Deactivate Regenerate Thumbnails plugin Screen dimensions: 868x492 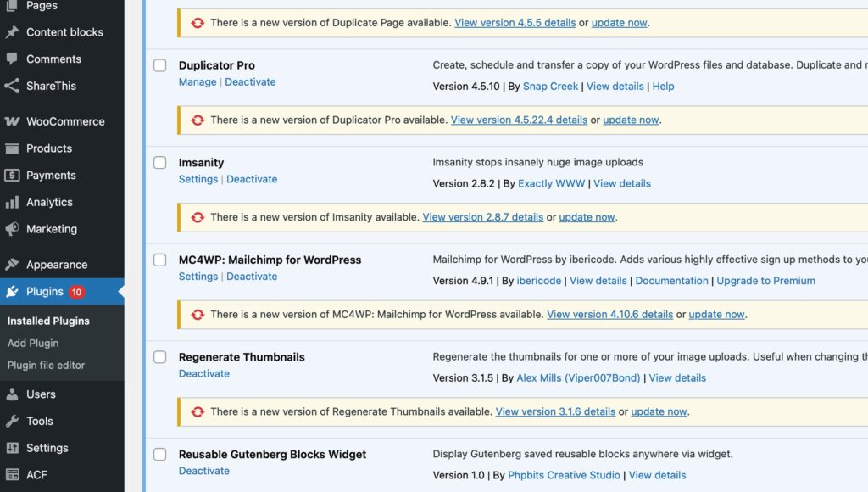(203, 373)
